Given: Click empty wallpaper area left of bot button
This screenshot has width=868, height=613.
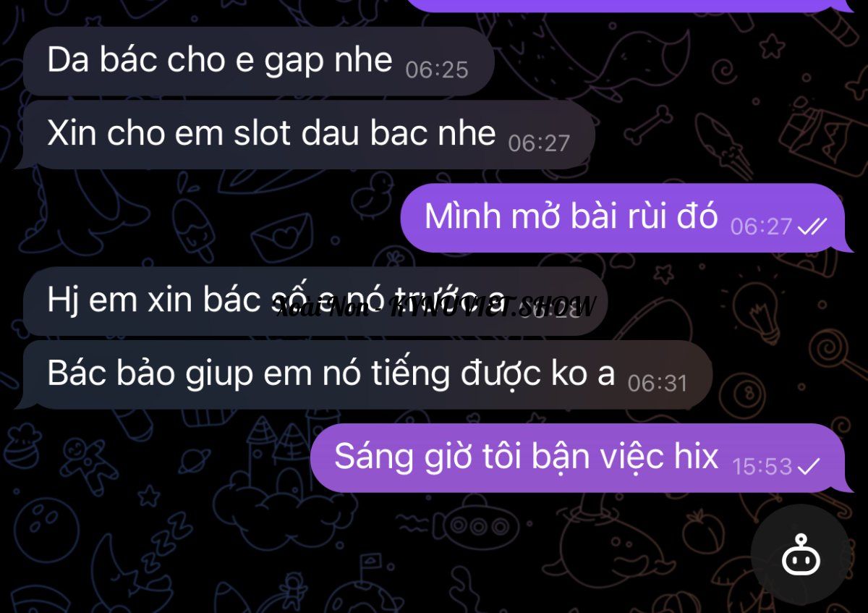Looking at the screenshot, I should pyautogui.click(x=651, y=557).
